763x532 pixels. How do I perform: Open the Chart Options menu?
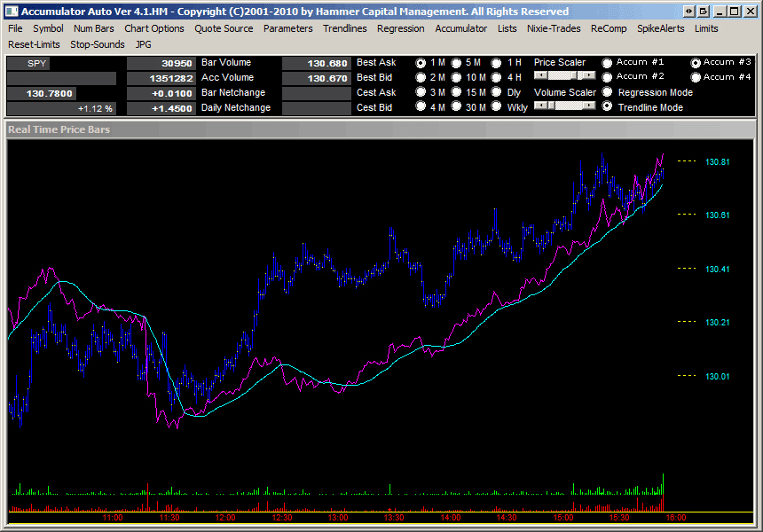click(154, 28)
